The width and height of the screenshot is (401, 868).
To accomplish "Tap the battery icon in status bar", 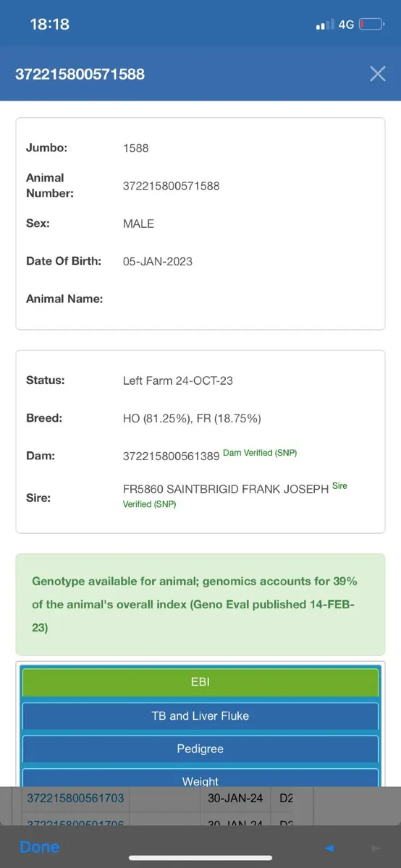I will [371, 25].
